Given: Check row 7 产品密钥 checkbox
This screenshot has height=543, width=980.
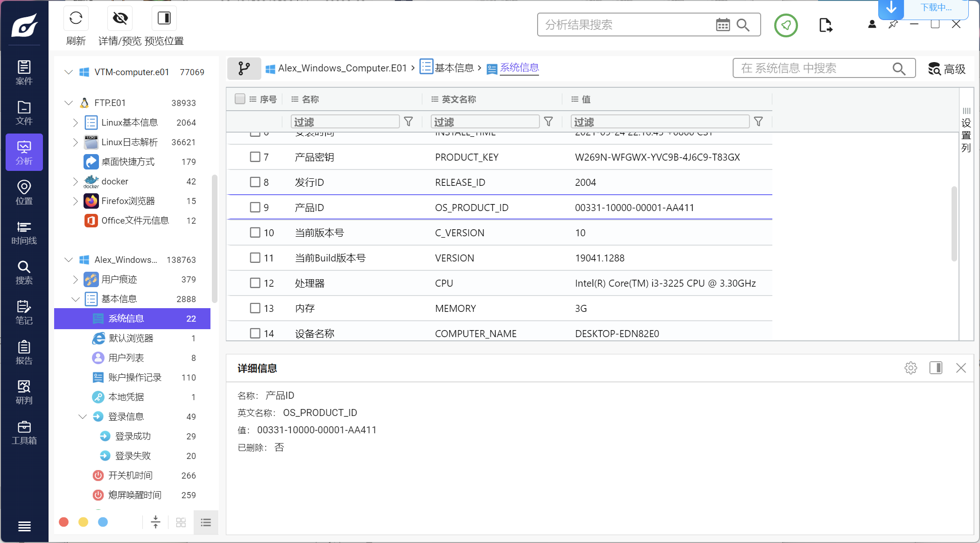Looking at the screenshot, I should tap(255, 157).
